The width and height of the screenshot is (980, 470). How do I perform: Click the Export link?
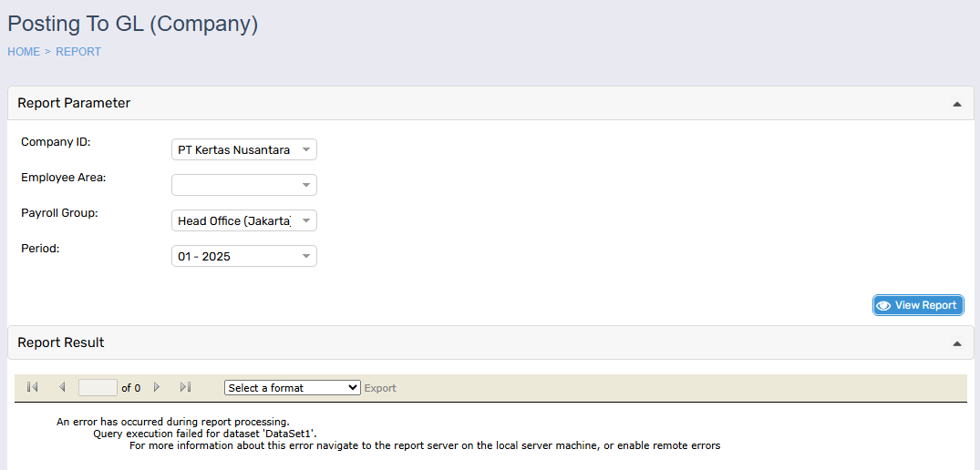(x=380, y=388)
